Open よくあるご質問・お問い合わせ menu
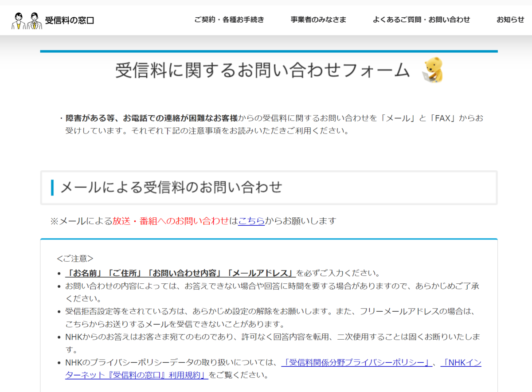Viewport: 532px width, 392px height. click(x=421, y=20)
